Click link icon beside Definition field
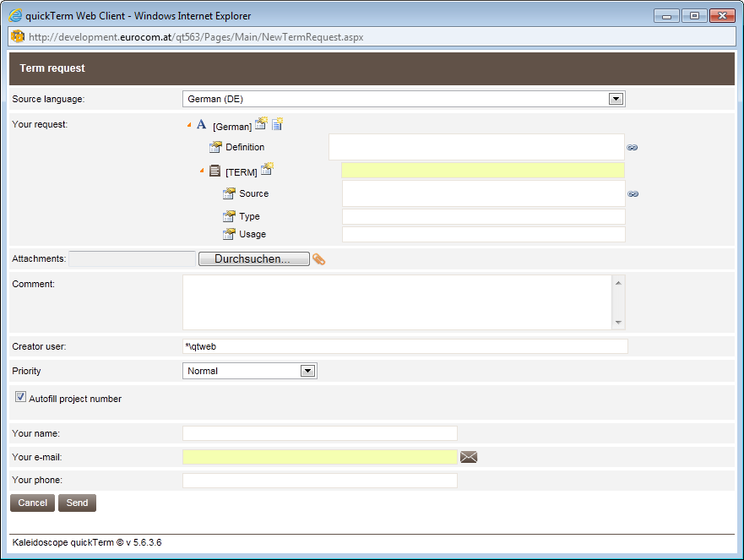The image size is (744, 560). click(632, 148)
